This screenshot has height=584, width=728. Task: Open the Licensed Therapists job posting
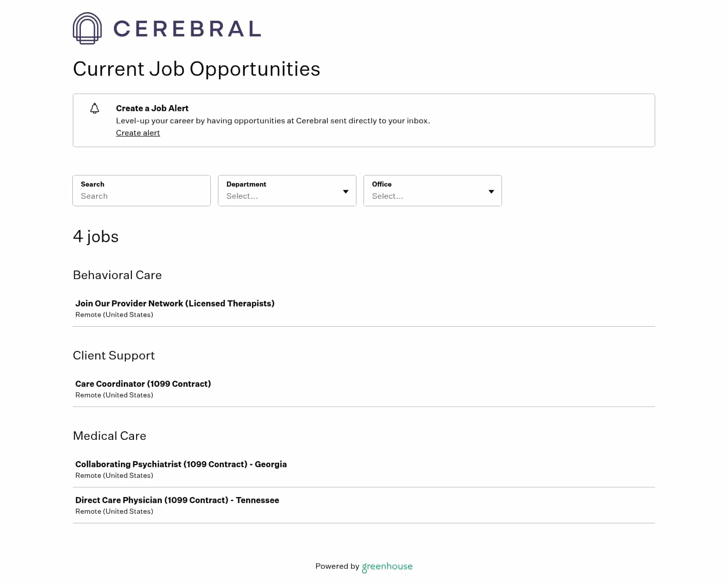click(x=174, y=303)
